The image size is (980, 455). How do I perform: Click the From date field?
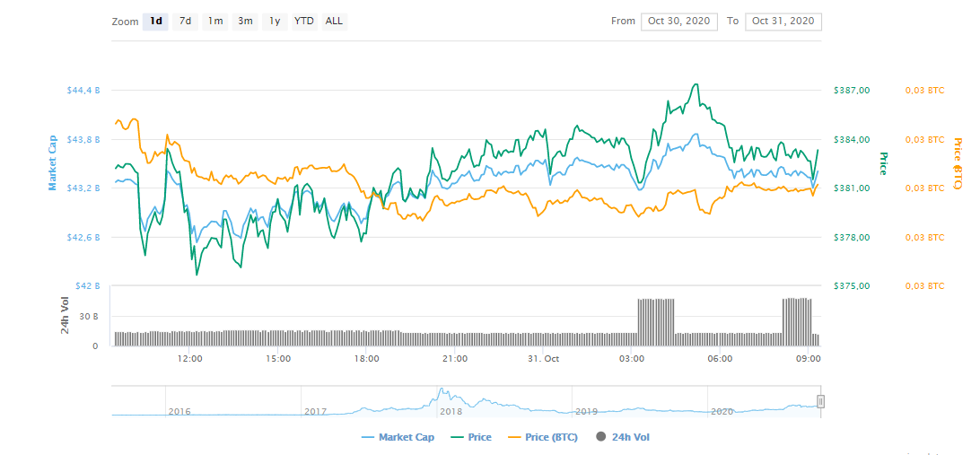click(678, 22)
